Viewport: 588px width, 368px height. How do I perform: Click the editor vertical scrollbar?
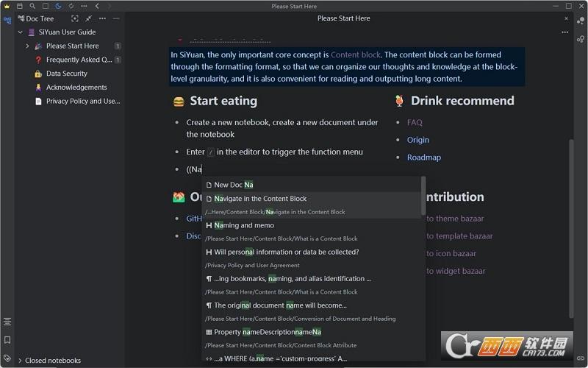[x=571, y=228]
